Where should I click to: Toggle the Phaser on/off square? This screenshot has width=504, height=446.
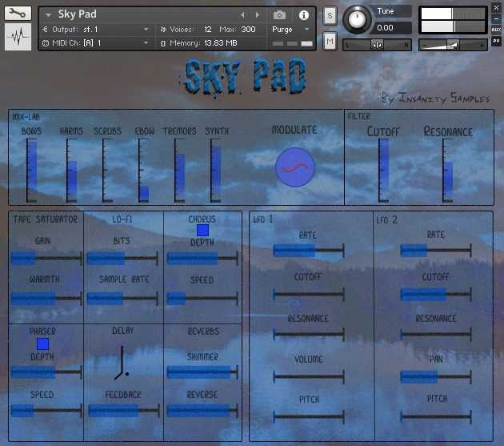(x=42, y=344)
